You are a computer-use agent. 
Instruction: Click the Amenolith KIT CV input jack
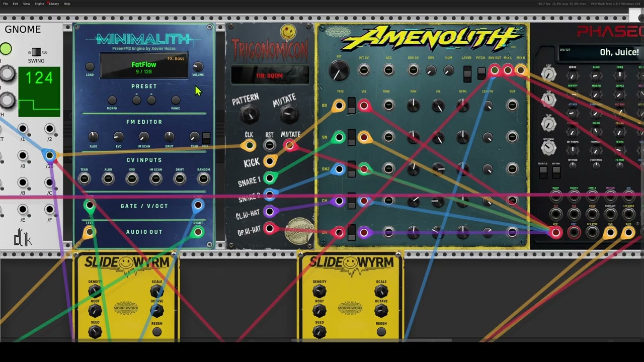363,70
